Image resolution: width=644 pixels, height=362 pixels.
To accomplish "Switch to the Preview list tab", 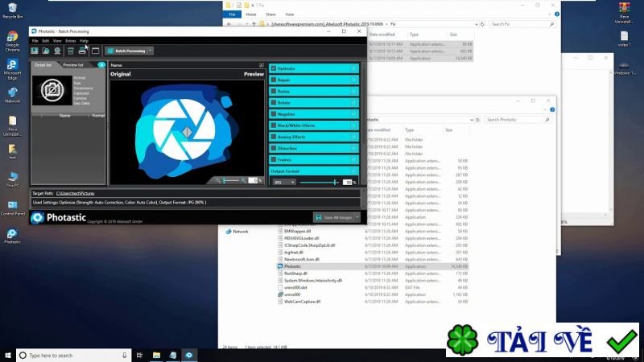I will pos(73,65).
